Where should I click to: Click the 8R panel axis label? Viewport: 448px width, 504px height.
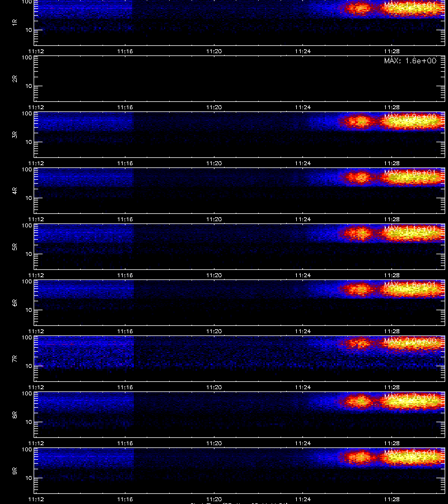click(15, 414)
